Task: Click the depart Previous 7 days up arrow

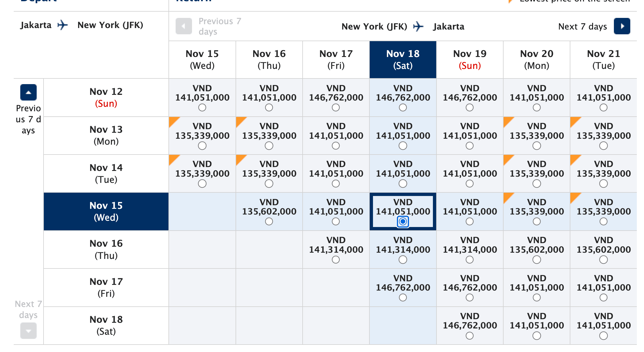Action: 28,92
